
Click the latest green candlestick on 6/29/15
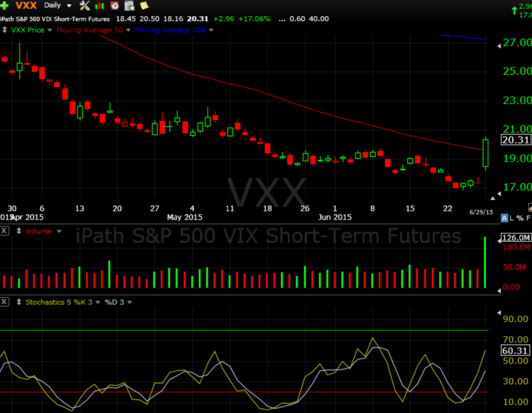tap(486, 153)
